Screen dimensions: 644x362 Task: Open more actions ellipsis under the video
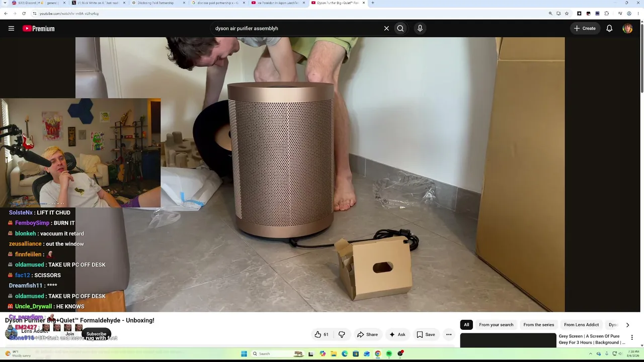449,334
